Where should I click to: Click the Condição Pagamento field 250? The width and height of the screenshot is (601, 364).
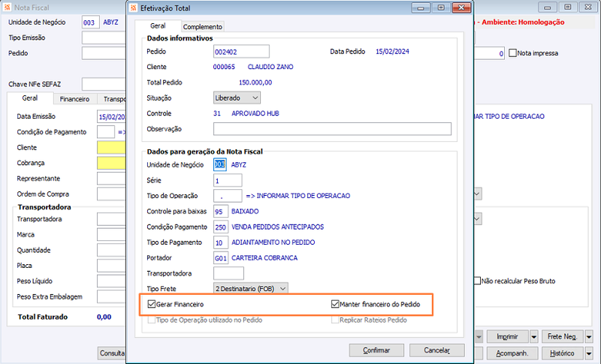(221, 227)
